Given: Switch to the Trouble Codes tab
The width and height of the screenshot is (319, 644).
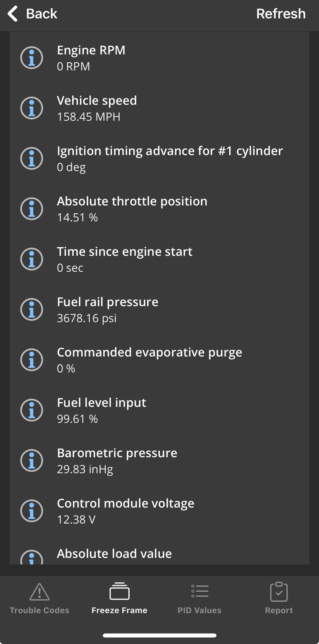Looking at the screenshot, I should tap(39, 599).
